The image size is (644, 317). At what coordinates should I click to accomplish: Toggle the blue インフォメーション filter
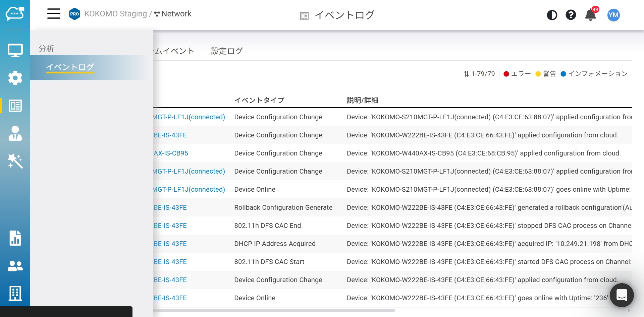[x=594, y=74]
